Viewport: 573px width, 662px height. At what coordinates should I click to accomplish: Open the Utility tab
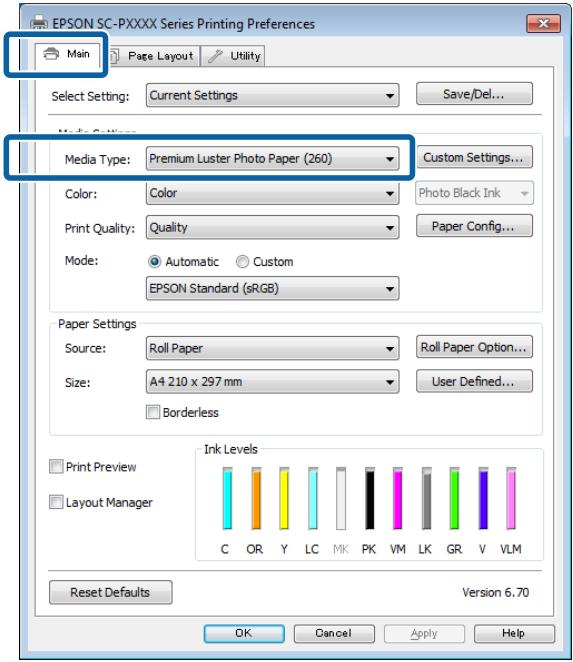(234, 56)
